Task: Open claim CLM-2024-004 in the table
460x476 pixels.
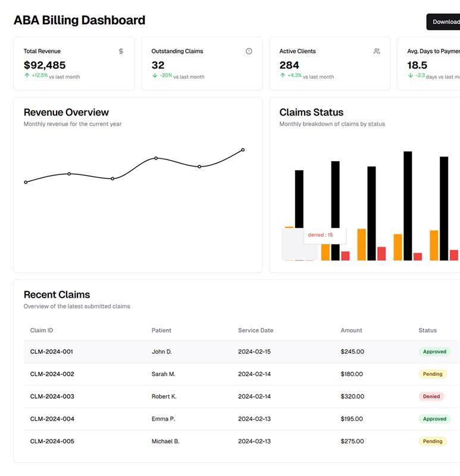Action: 52,419
